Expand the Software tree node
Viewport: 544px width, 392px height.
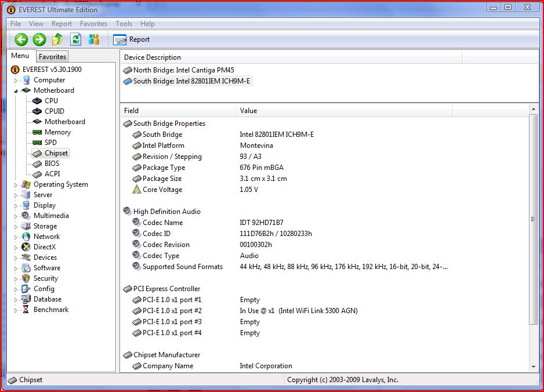click(x=16, y=268)
